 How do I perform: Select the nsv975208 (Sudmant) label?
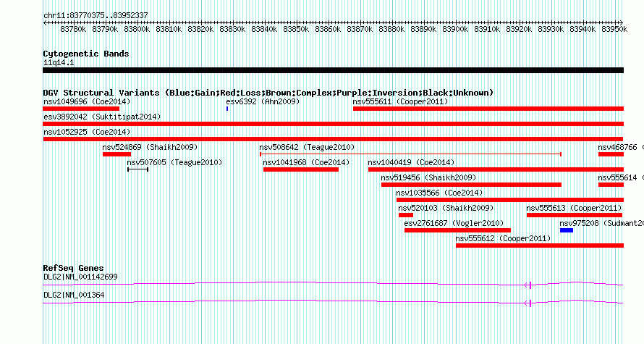(602, 223)
